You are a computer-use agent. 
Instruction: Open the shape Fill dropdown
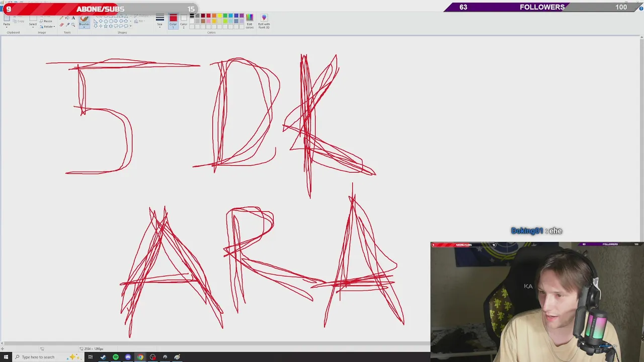pyautogui.click(x=139, y=22)
